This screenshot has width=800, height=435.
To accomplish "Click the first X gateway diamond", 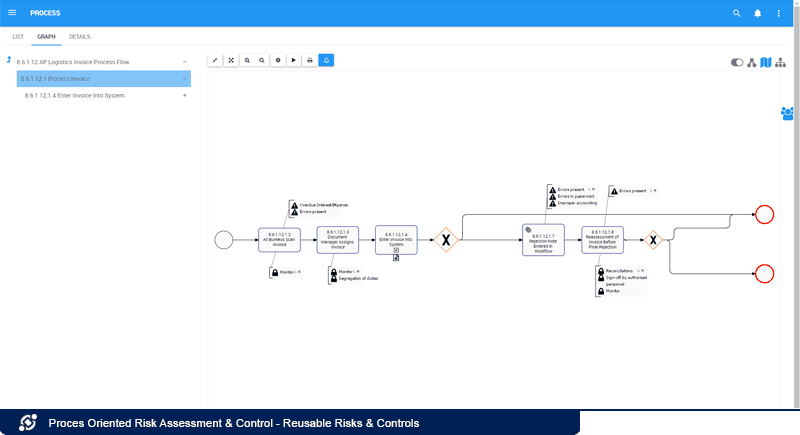I will click(x=445, y=240).
